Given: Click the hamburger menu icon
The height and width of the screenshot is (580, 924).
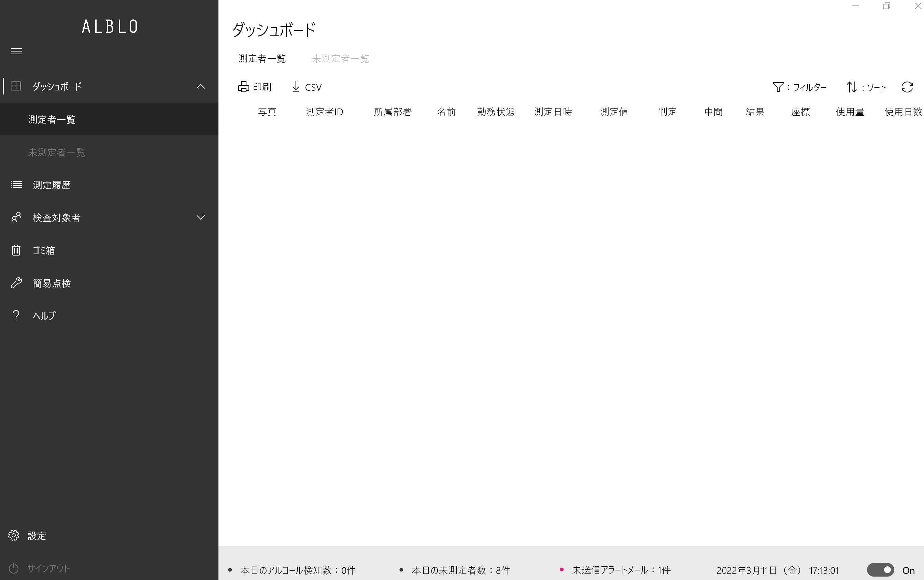Looking at the screenshot, I should point(16,52).
